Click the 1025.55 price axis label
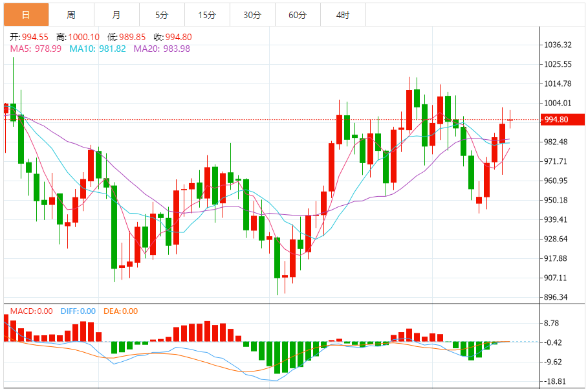The width and height of the screenshot is (588, 389). pos(558,64)
